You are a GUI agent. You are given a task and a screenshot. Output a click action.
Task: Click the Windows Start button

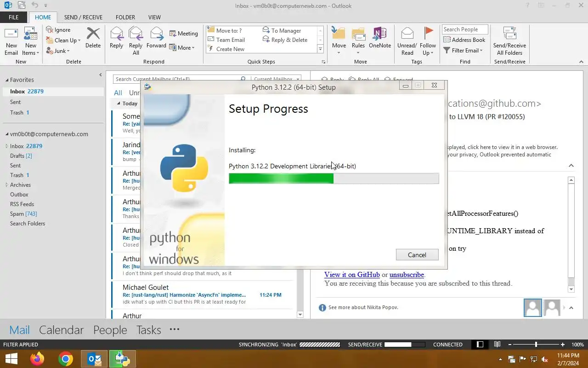[11, 359]
